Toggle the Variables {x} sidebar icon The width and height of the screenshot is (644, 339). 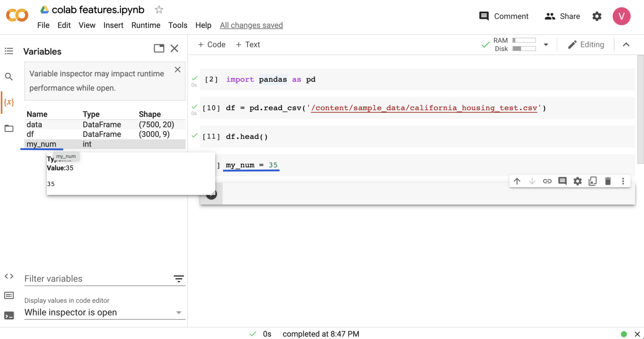[x=9, y=102]
